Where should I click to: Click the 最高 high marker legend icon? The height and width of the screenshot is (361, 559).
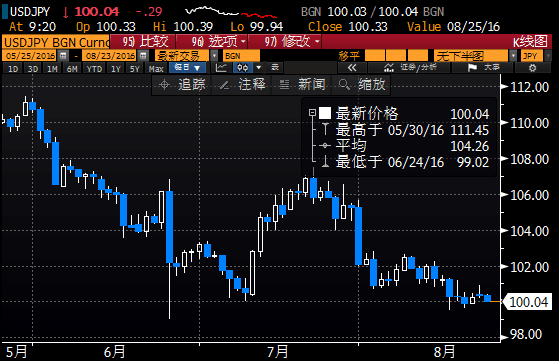pos(325,129)
